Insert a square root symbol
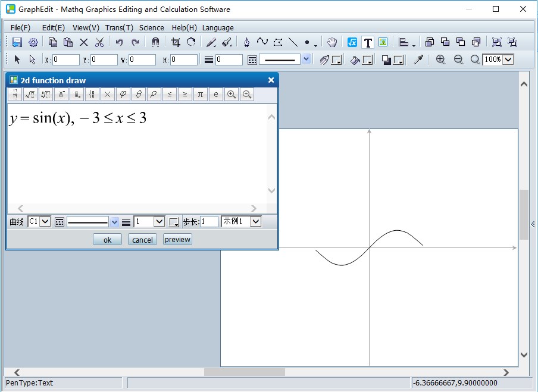 pyautogui.click(x=30, y=95)
